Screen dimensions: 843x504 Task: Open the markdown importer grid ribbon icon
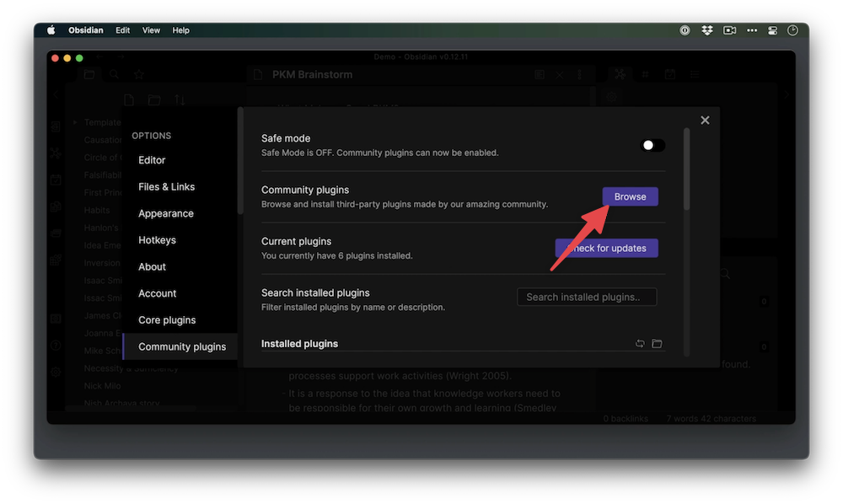[x=56, y=260]
